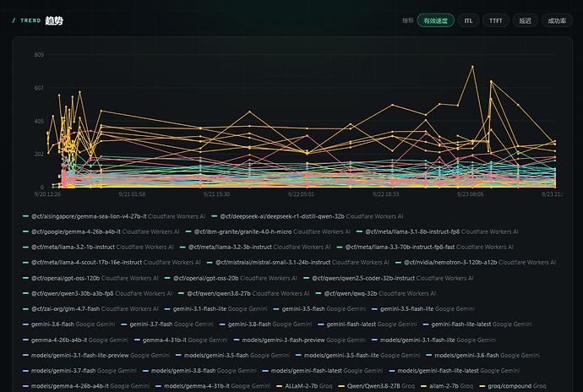Hide the models/gemini-3.5-flash-lite series

coord(357,355)
